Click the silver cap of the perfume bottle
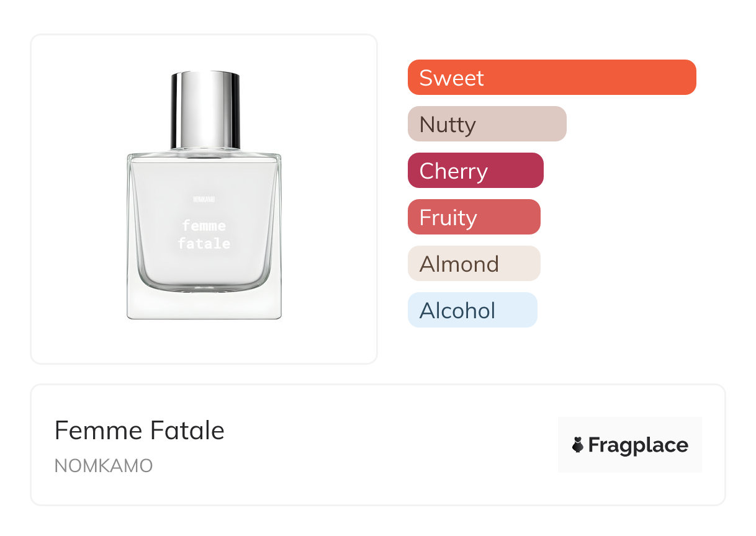This screenshot has height=536, width=756. [205, 109]
